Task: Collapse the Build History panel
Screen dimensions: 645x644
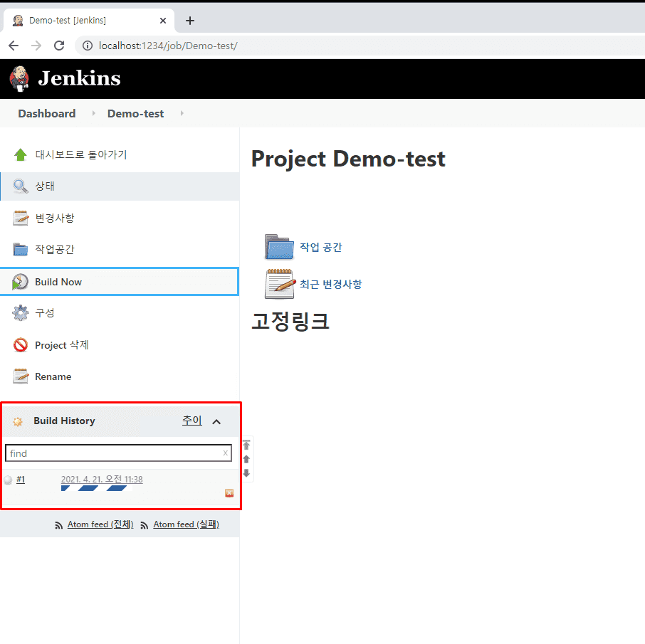Action: click(216, 421)
